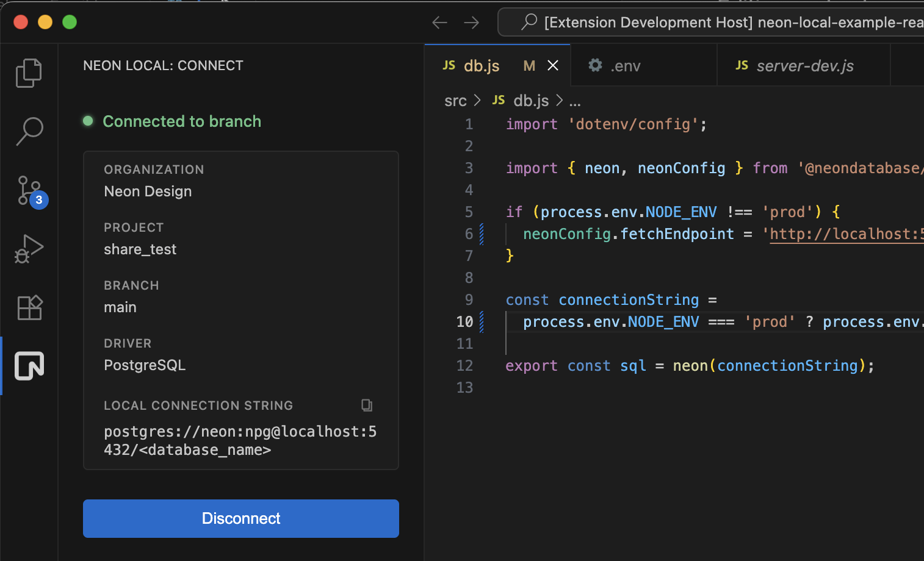
Task: Click 'neonConfig.fetchEndpoint' on line 6
Action: tap(629, 234)
